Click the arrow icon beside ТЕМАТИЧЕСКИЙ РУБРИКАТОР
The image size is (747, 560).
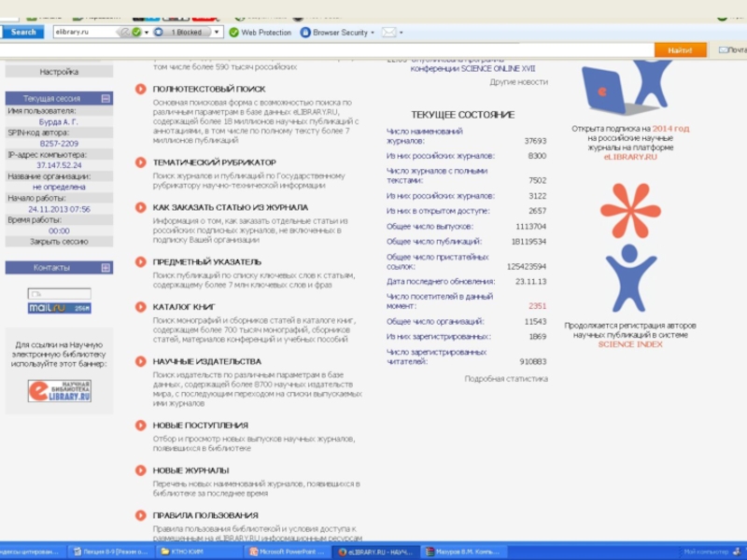pyautogui.click(x=140, y=162)
